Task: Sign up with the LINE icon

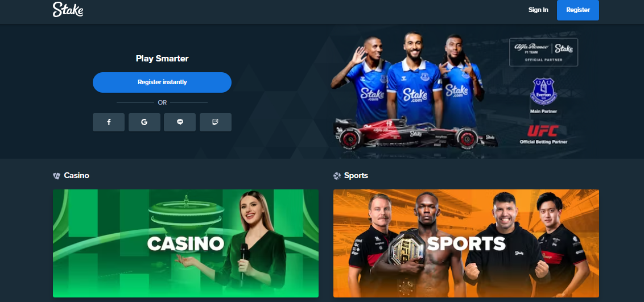Action: click(180, 122)
